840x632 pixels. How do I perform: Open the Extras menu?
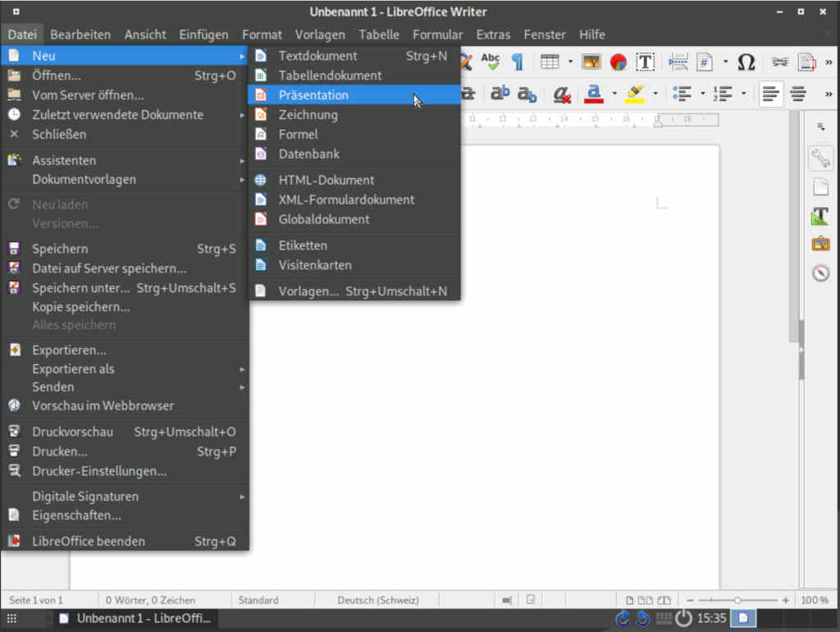point(493,34)
